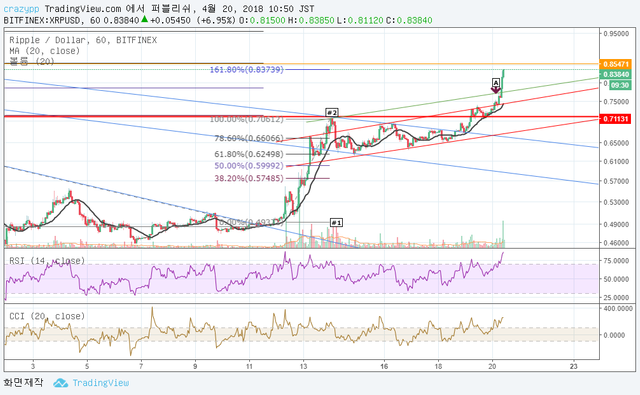Click the RSI 50.0000 axis value
The height and width of the screenshot is (395, 640).
(x=616, y=279)
